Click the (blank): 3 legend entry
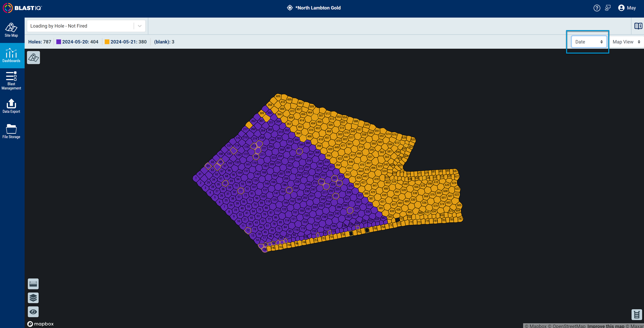Image resolution: width=644 pixels, height=328 pixels. (164, 42)
